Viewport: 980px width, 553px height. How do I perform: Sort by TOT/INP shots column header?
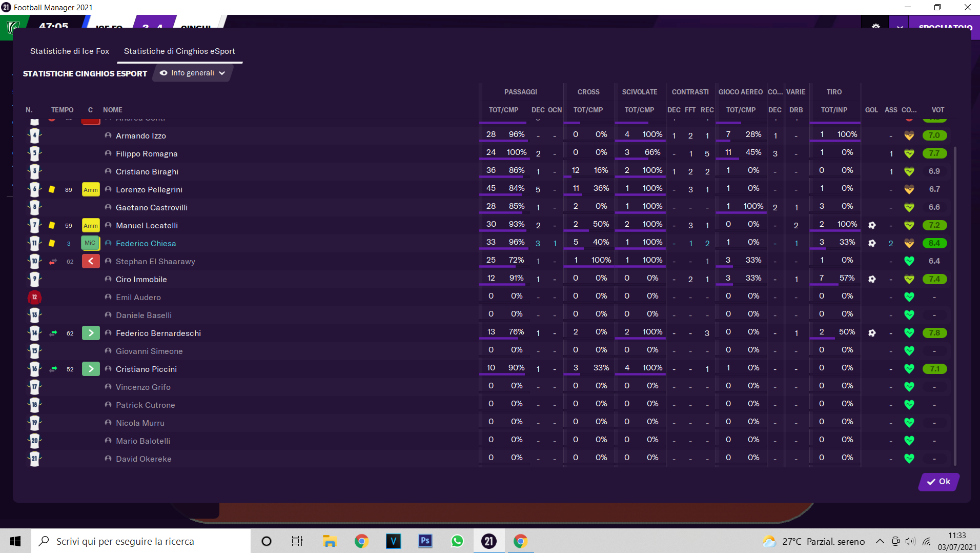pos(834,110)
